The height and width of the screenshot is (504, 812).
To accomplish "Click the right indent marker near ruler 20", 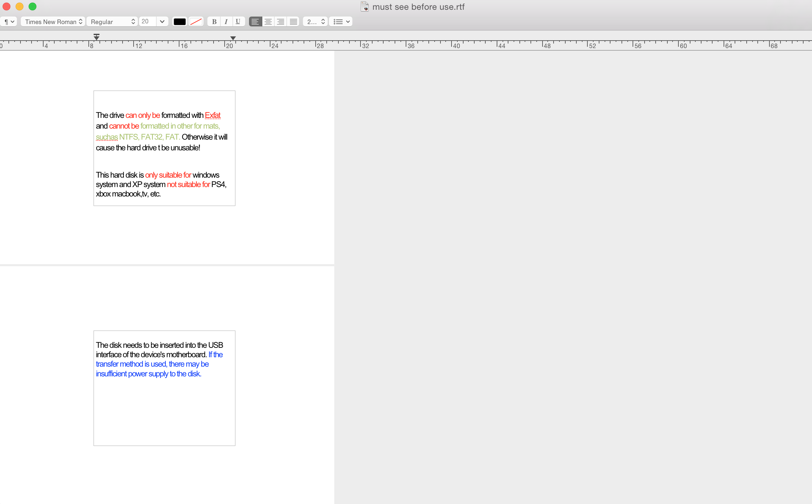I will click(233, 38).
